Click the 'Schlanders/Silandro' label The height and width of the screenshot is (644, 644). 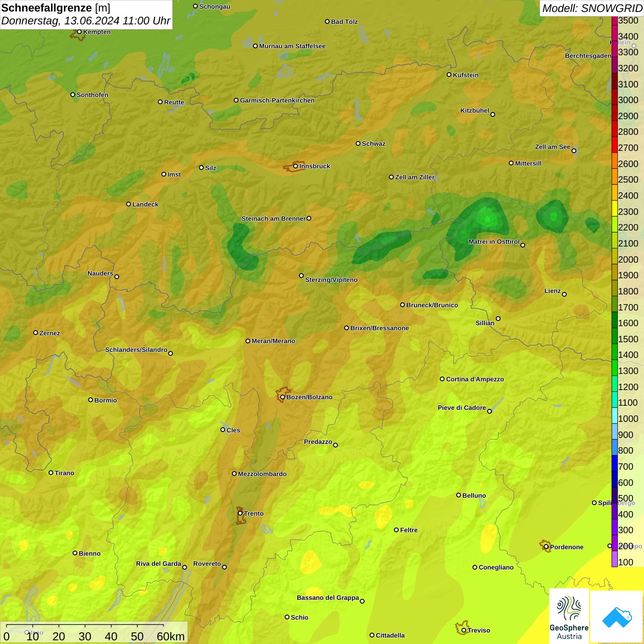(x=136, y=350)
